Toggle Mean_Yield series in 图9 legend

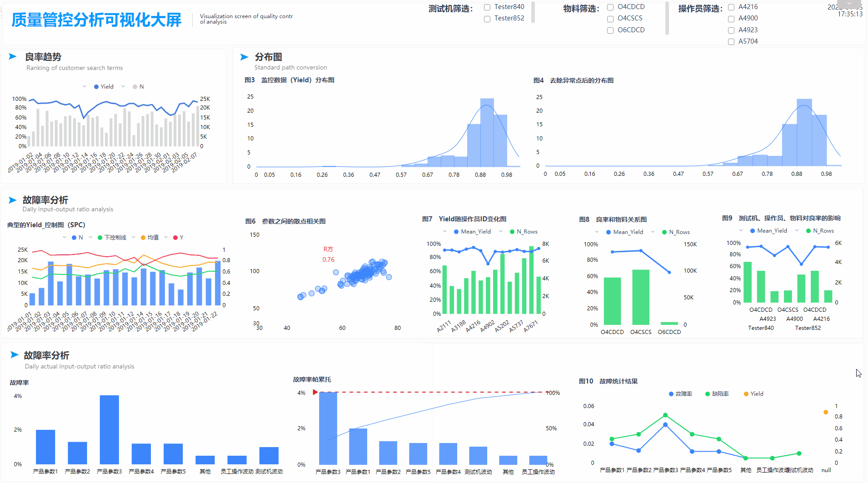[x=768, y=230]
